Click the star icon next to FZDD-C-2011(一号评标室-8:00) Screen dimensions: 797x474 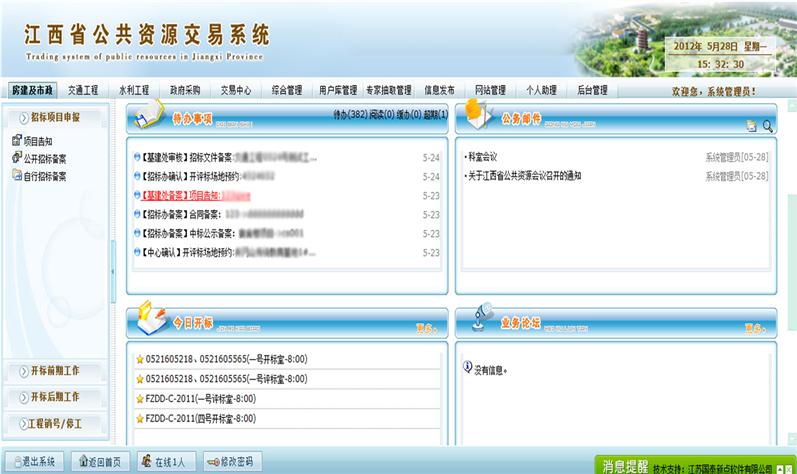click(x=140, y=399)
